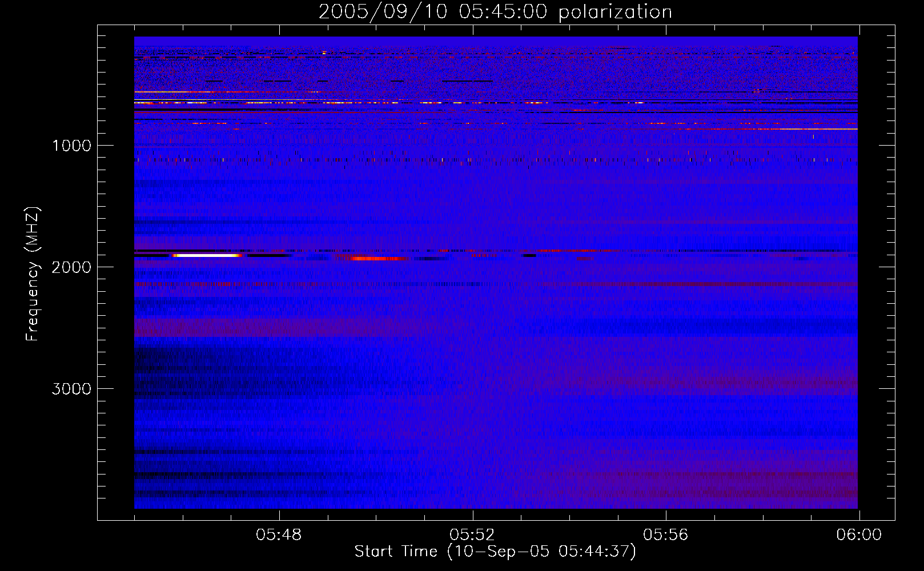
Task: Select the 2000 frequency axis label
Action: click(71, 267)
